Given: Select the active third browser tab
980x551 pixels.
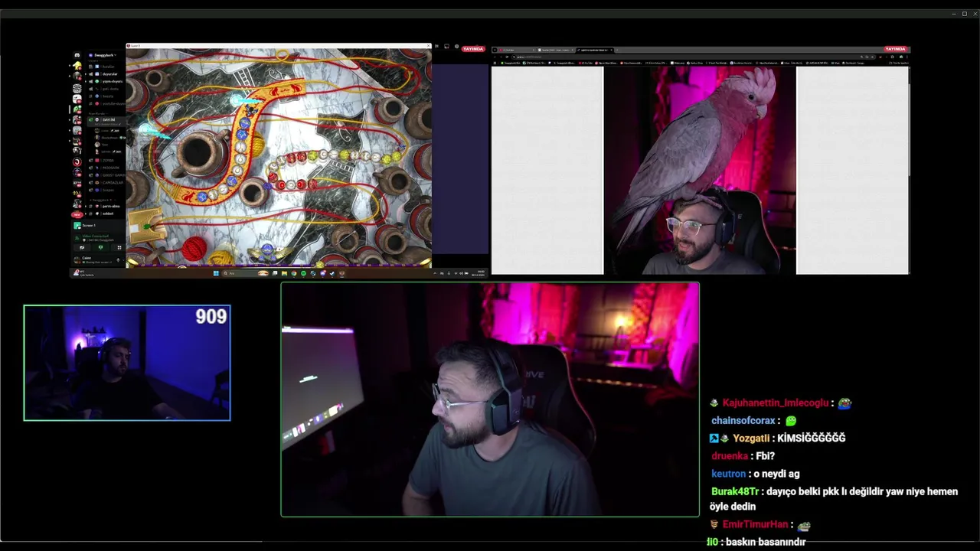Looking at the screenshot, I should [x=595, y=50].
